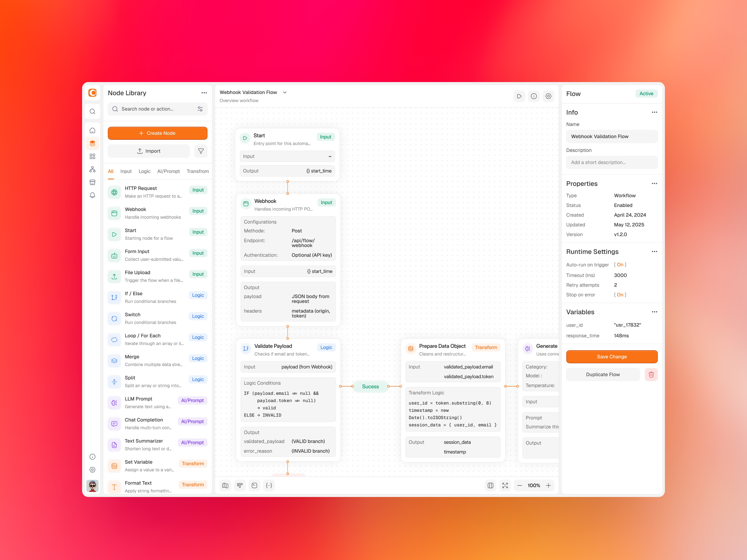This screenshot has width=747, height=560.
Task: Open Node Library more options
Action: click(x=204, y=93)
